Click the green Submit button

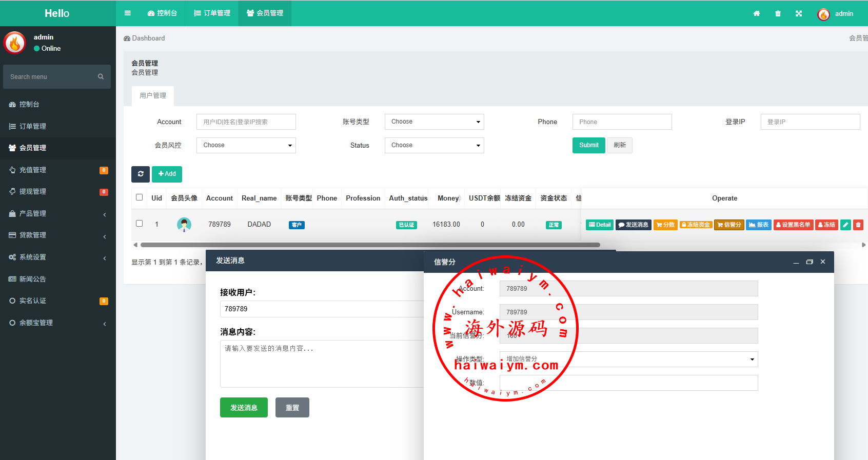(x=588, y=145)
